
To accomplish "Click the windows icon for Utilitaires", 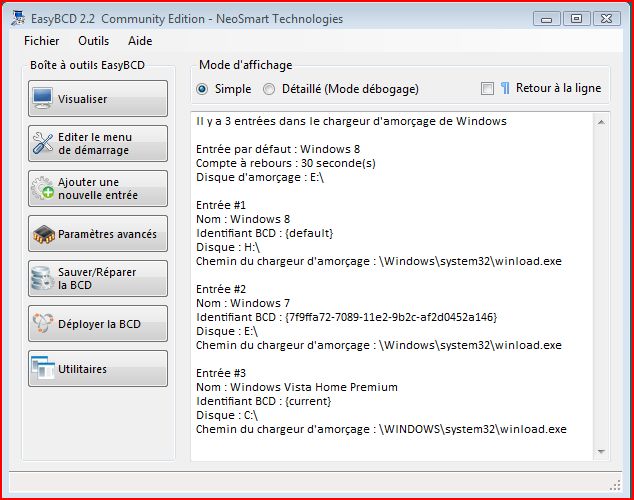I will (43, 368).
